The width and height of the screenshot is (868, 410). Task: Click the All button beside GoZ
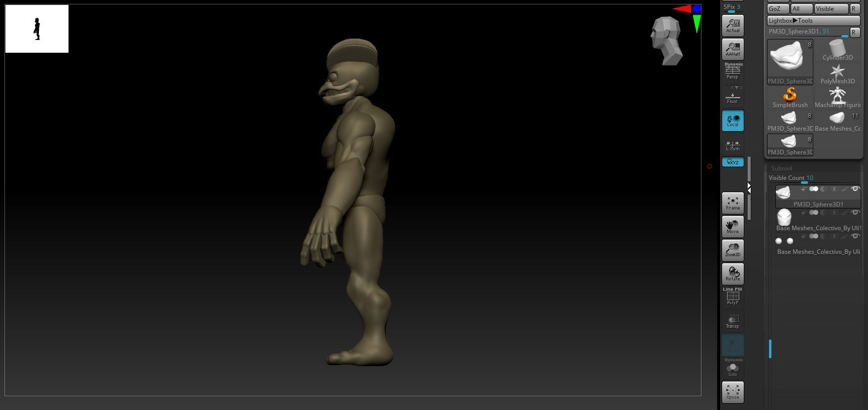click(801, 9)
